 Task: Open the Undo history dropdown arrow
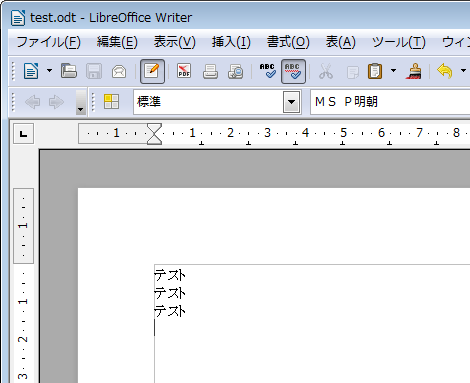coord(463,71)
